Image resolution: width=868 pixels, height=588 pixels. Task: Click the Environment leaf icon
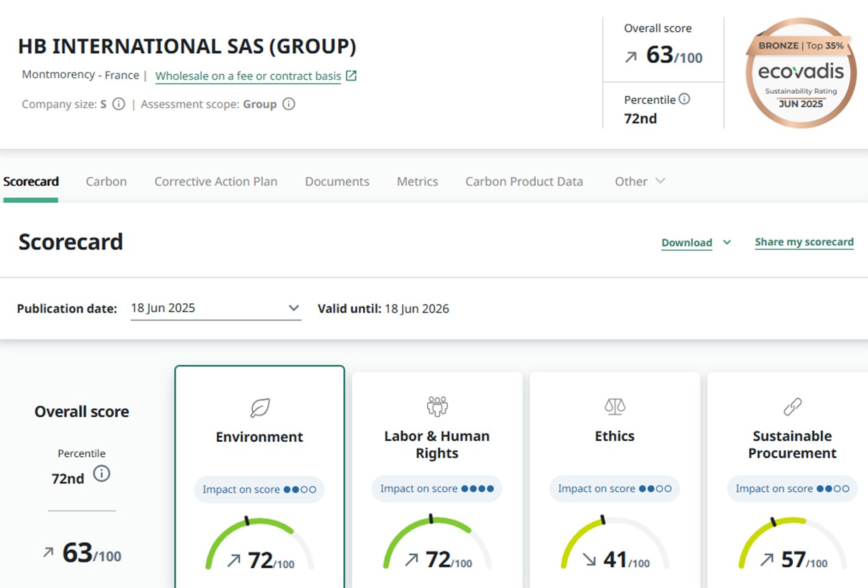coord(260,408)
